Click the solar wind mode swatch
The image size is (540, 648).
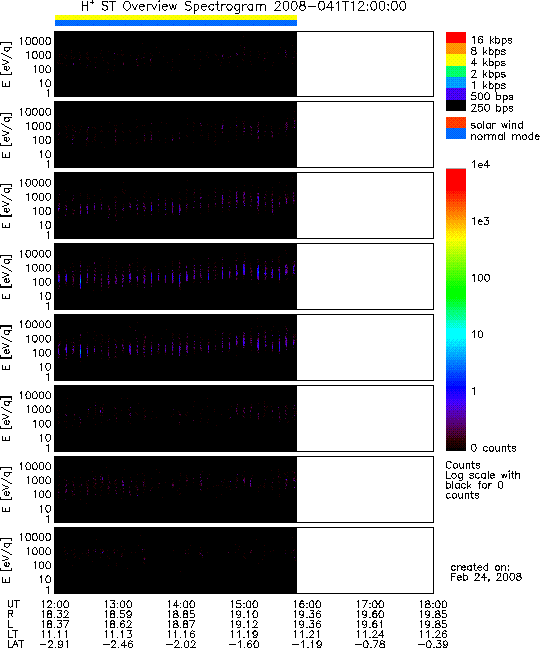(x=456, y=123)
